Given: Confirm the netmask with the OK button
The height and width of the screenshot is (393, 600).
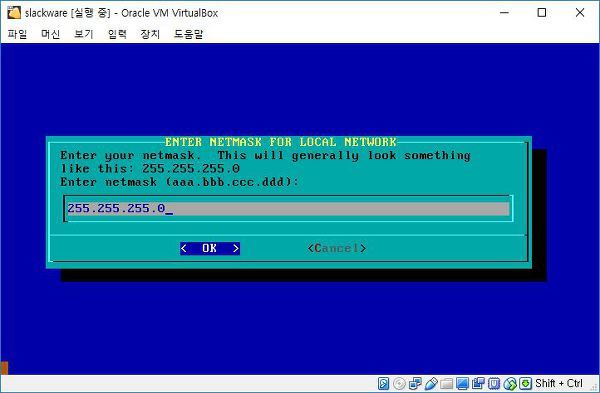Looking at the screenshot, I should click(x=210, y=248).
